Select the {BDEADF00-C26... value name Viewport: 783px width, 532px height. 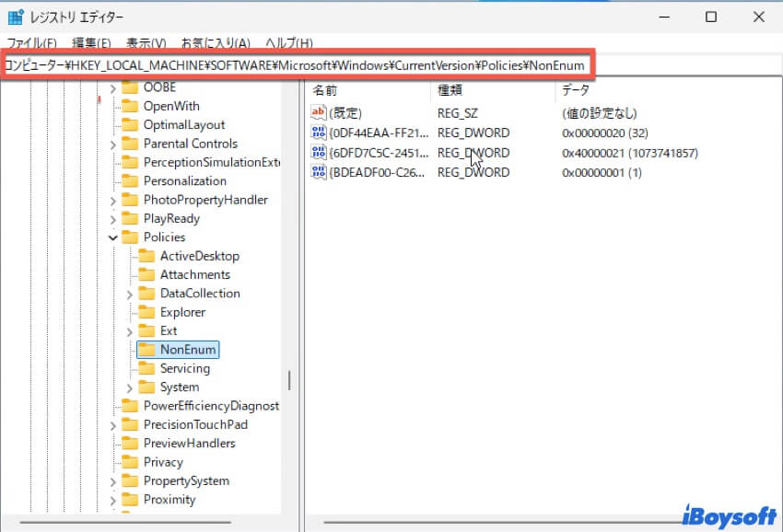point(377,173)
